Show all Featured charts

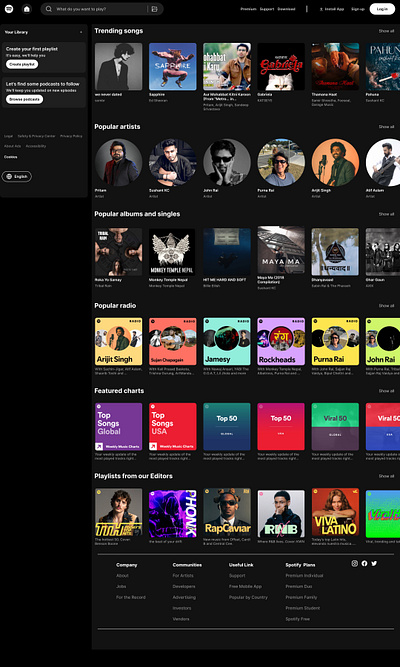pos(386,391)
